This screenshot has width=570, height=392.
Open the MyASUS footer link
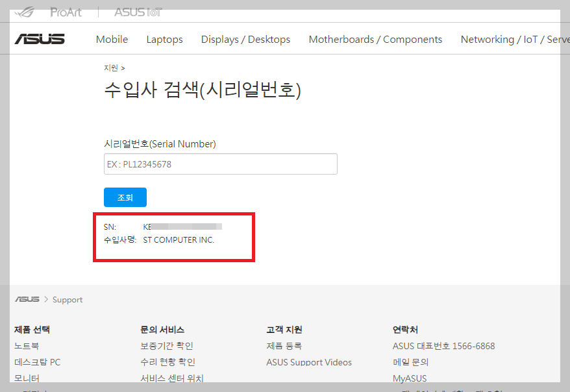[x=410, y=378]
